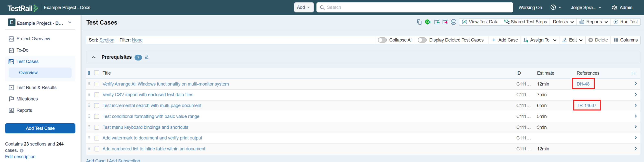Open Test Runs & Results in sidebar
This screenshot has width=644, height=162.
pos(36,87)
